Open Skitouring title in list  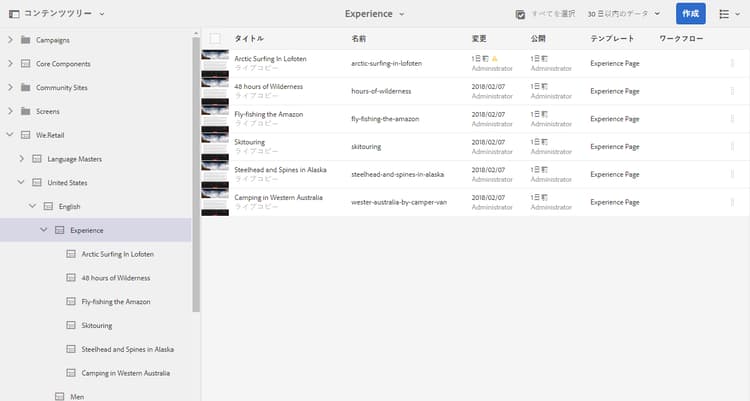(x=249, y=142)
